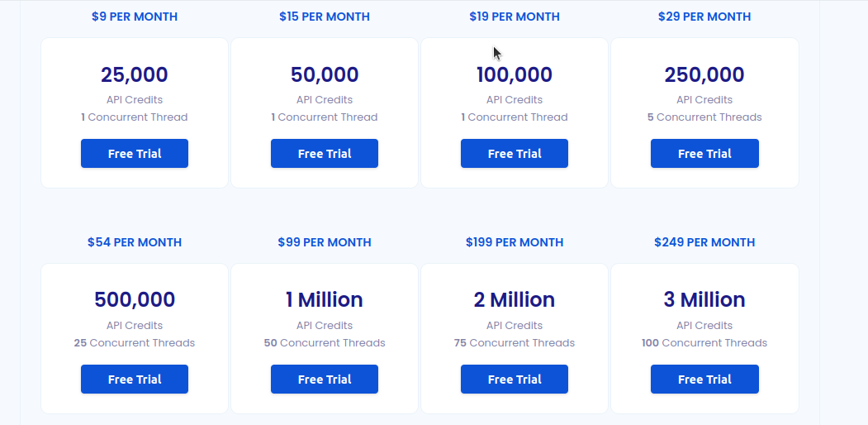The image size is (868, 425).
Task: Click Free Trial for the 25,000 credits plan
Action: (x=135, y=154)
